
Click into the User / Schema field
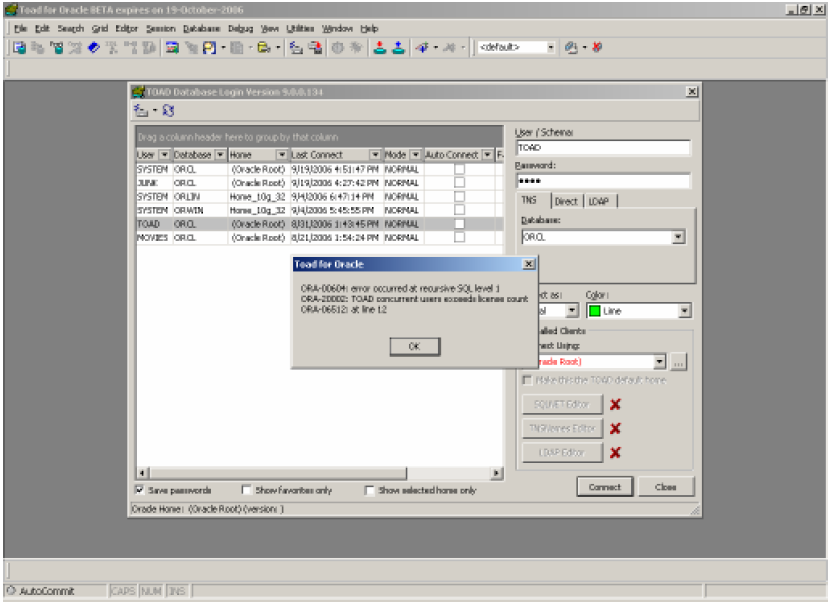(x=603, y=148)
